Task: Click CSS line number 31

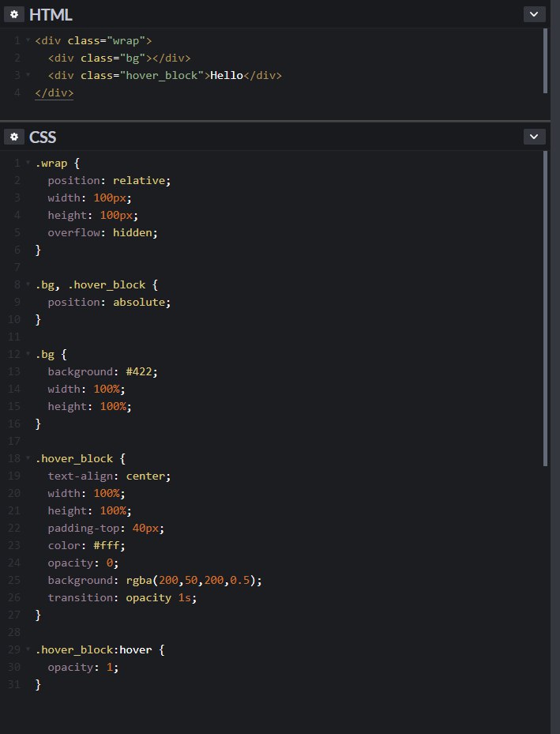Action: [x=14, y=684]
